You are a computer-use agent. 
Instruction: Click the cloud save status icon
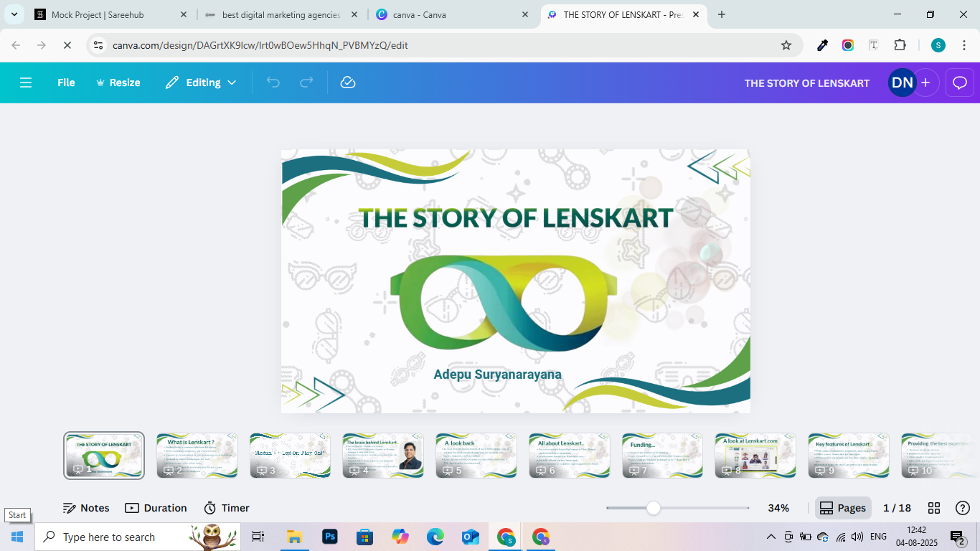(348, 83)
